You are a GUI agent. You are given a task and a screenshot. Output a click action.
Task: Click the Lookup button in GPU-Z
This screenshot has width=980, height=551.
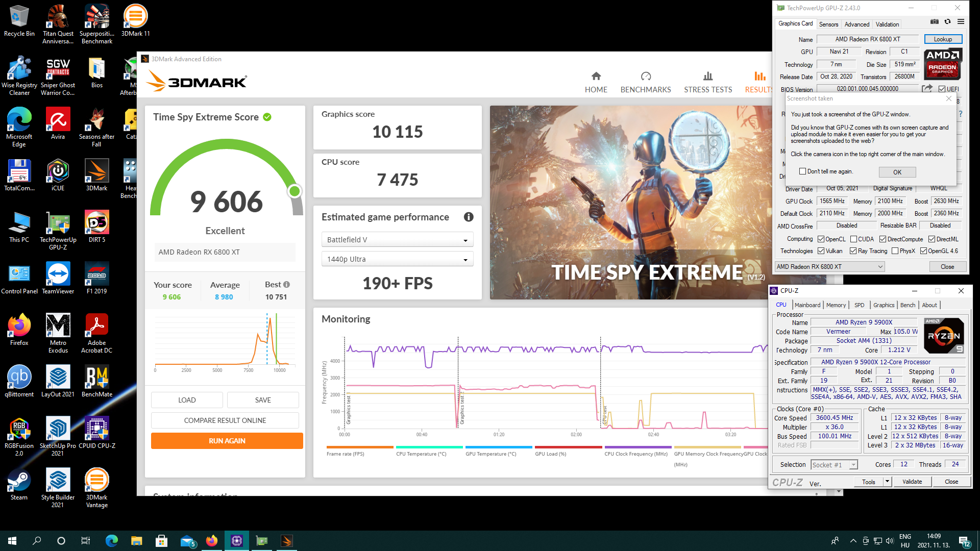click(x=943, y=39)
